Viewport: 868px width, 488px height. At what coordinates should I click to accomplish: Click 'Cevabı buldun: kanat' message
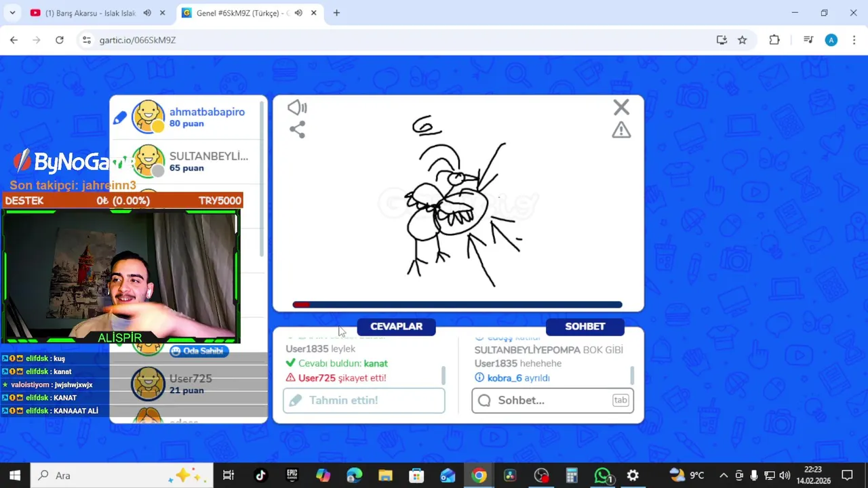click(x=337, y=363)
